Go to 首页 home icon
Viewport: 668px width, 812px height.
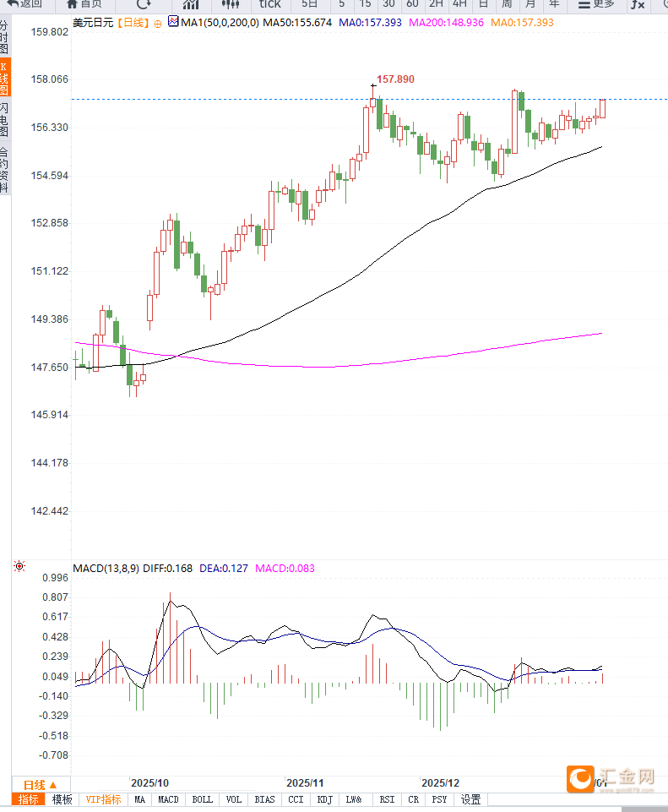point(84,4)
